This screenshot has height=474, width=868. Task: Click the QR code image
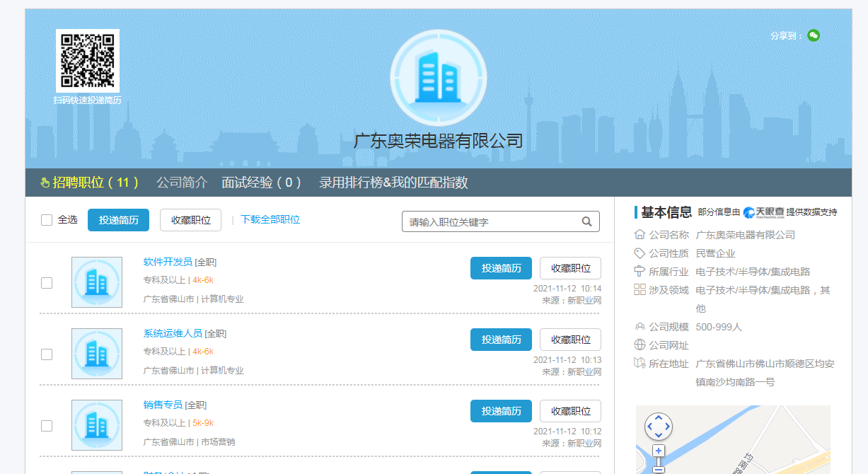tap(88, 60)
